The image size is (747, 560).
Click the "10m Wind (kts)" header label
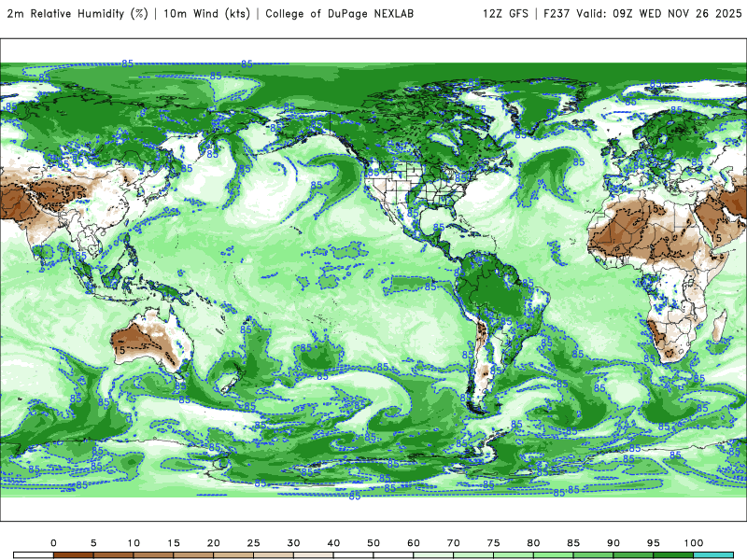click(x=206, y=13)
